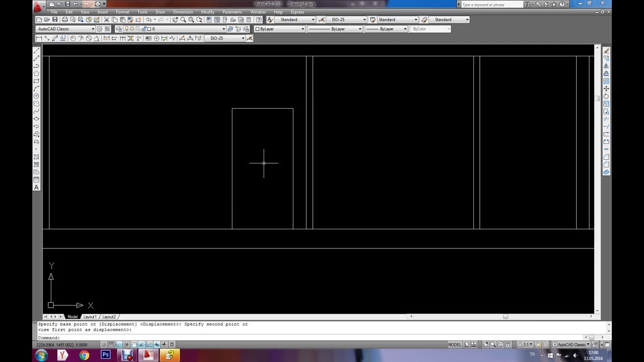Open the Modify menu
The image size is (644, 362).
click(207, 12)
